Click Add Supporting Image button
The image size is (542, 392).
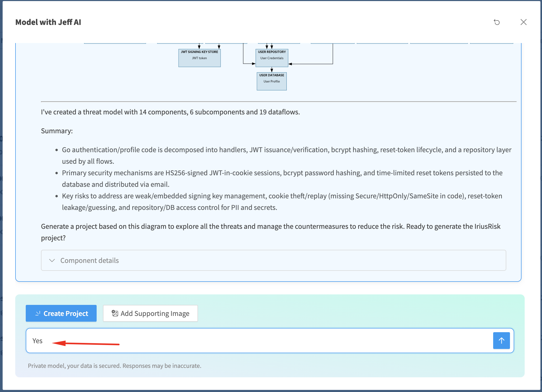[x=150, y=313]
